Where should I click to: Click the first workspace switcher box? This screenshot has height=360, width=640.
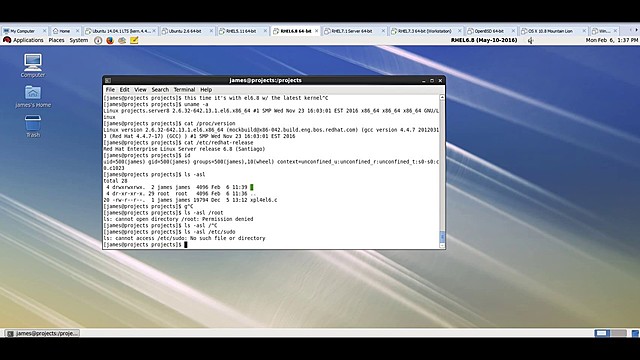[x=601, y=333]
